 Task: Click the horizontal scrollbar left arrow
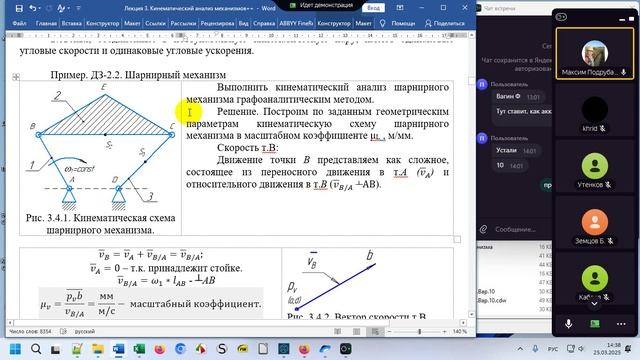(10, 322)
